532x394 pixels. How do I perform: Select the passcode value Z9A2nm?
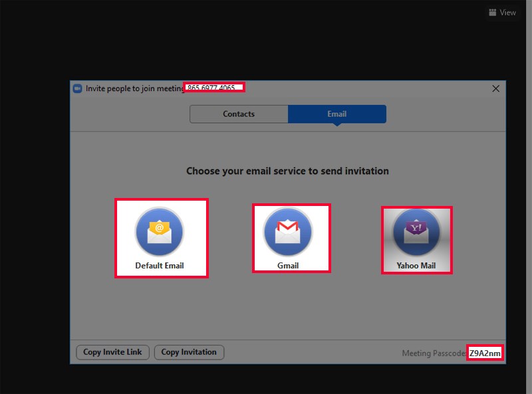click(485, 353)
